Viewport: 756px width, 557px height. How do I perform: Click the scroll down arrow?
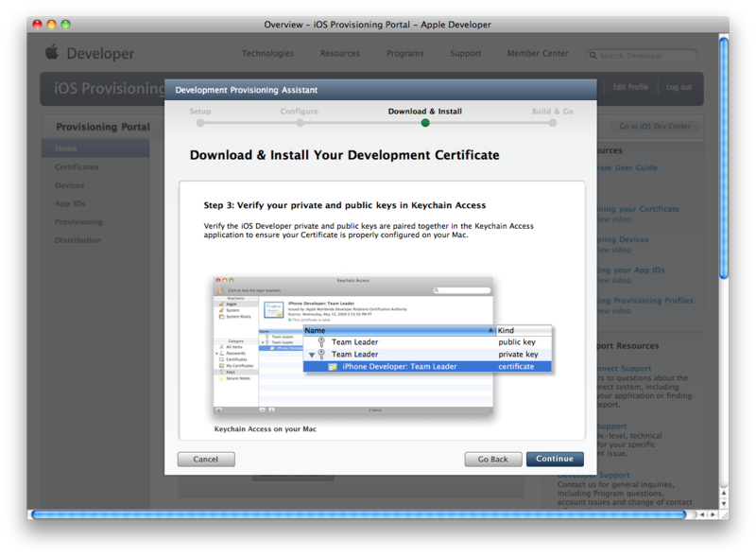click(724, 504)
